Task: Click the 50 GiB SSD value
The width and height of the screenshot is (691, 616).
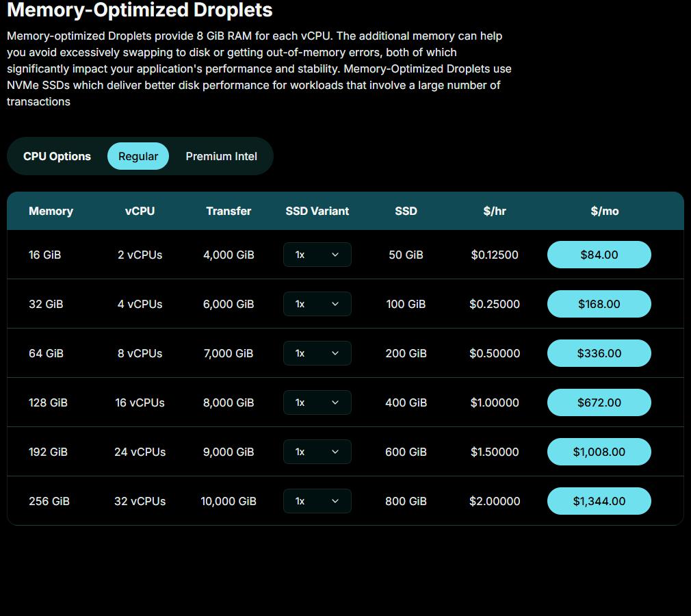Action: 406,255
